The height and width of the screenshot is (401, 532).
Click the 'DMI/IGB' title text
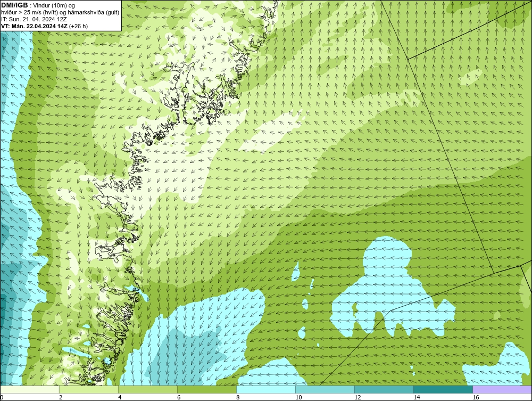(14, 5)
